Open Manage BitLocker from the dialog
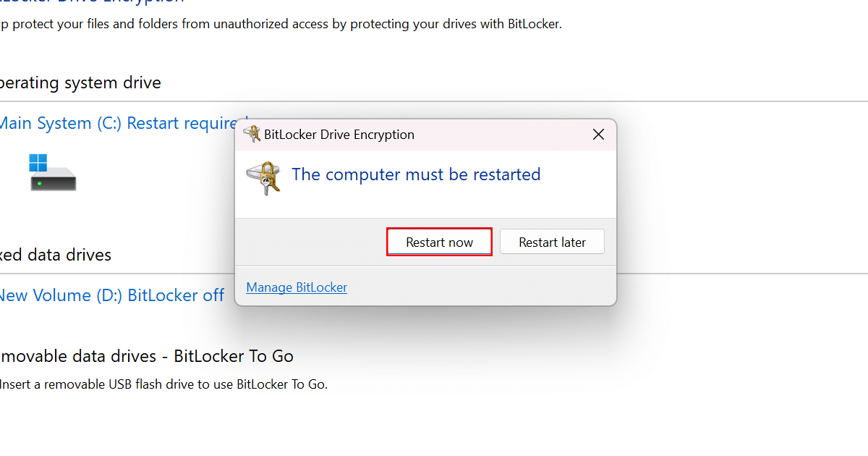 click(x=297, y=287)
